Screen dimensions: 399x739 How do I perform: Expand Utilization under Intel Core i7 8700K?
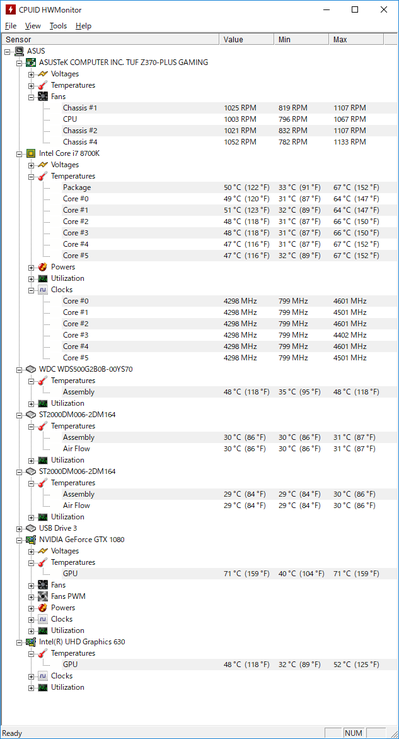[x=31, y=279]
